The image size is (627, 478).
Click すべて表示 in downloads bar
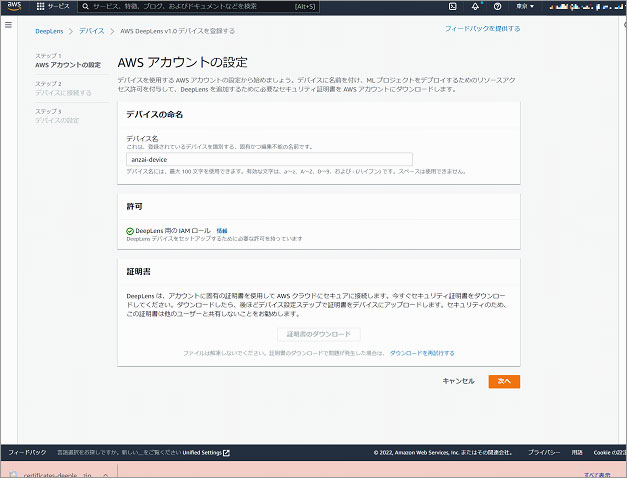597,475
